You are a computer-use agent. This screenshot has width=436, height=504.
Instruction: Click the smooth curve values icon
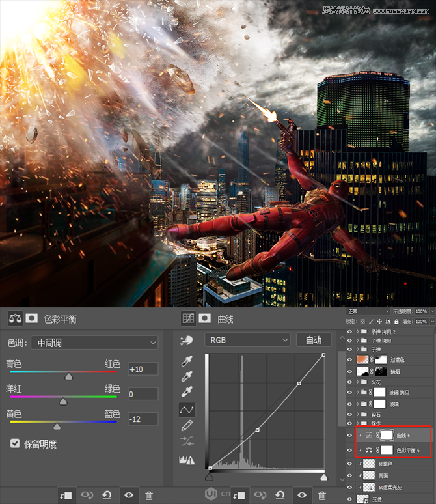(187, 441)
